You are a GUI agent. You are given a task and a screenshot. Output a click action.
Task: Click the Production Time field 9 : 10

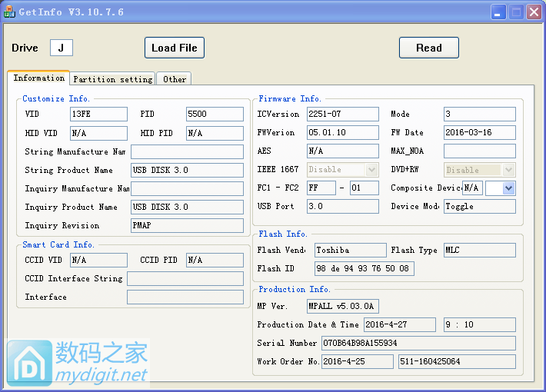[480, 325]
